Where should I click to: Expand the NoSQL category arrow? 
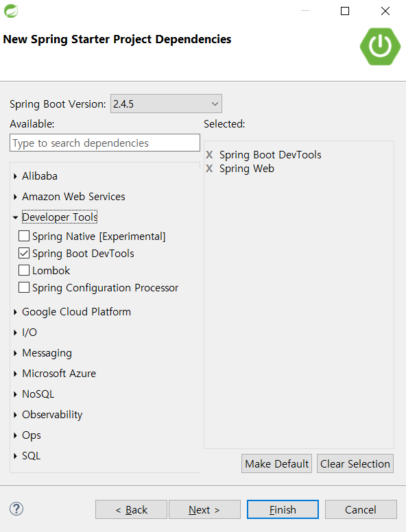(x=15, y=394)
